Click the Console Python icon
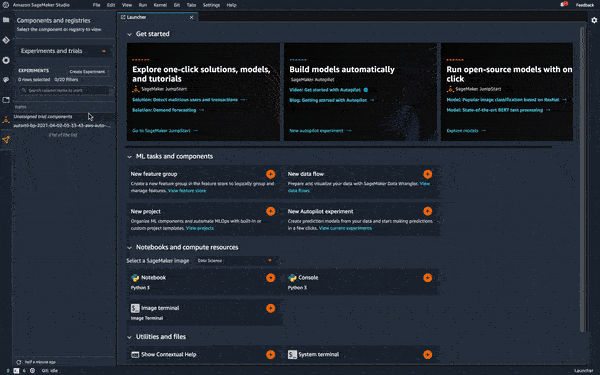The width and height of the screenshot is (600, 375). pyautogui.click(x=292, y=278)
